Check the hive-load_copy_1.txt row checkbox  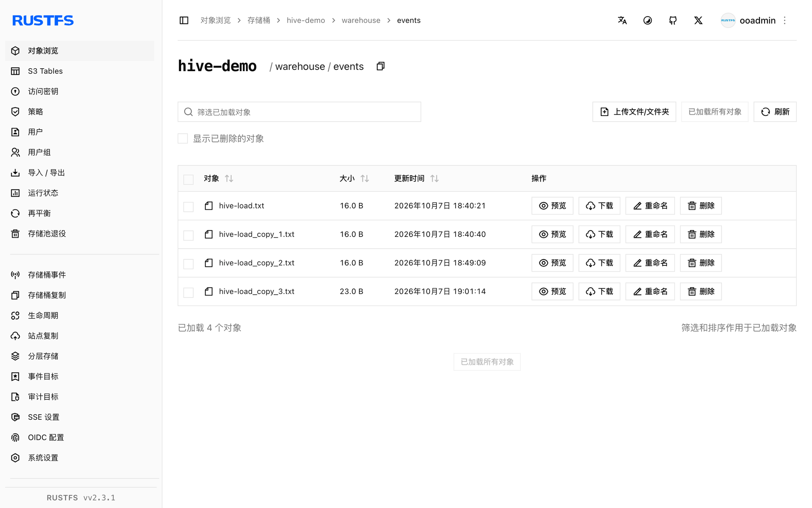[x=188, y=235]
